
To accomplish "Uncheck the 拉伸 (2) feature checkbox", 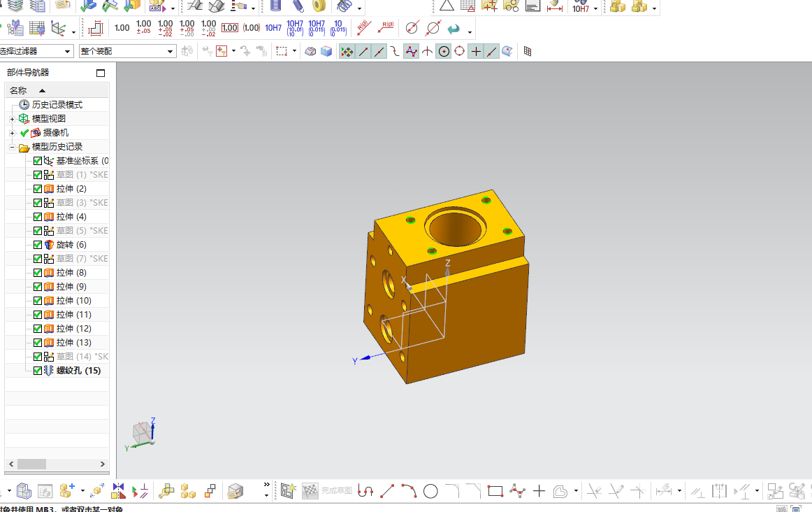I will [37, 189].
